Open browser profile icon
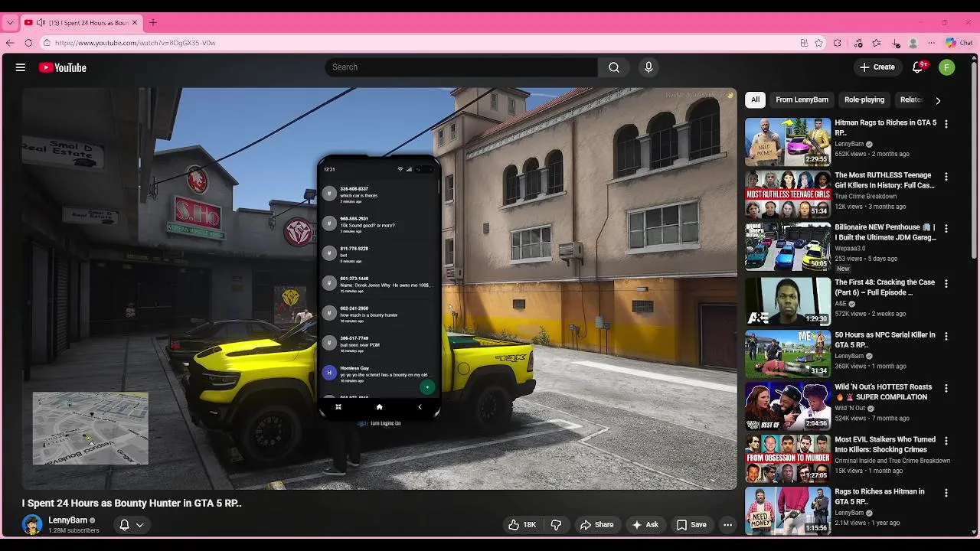This screenshot has height=551, width=980. click(x=913, y=43)
